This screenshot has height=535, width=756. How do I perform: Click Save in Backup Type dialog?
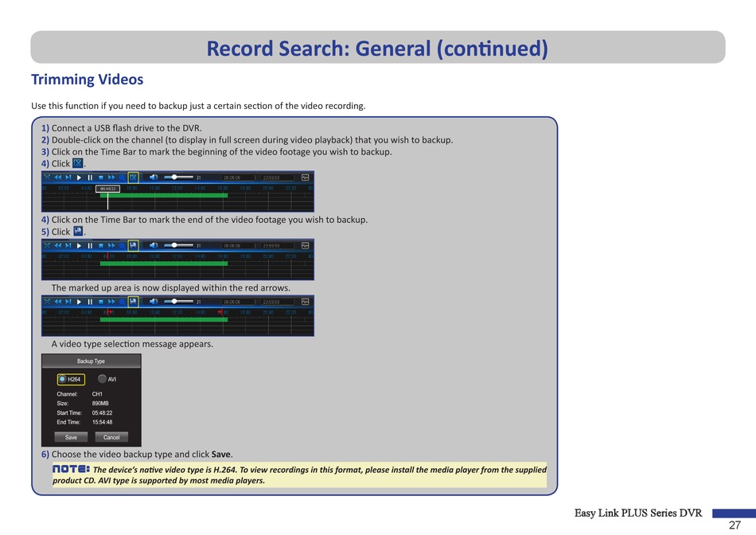click(x=71, y=437)
